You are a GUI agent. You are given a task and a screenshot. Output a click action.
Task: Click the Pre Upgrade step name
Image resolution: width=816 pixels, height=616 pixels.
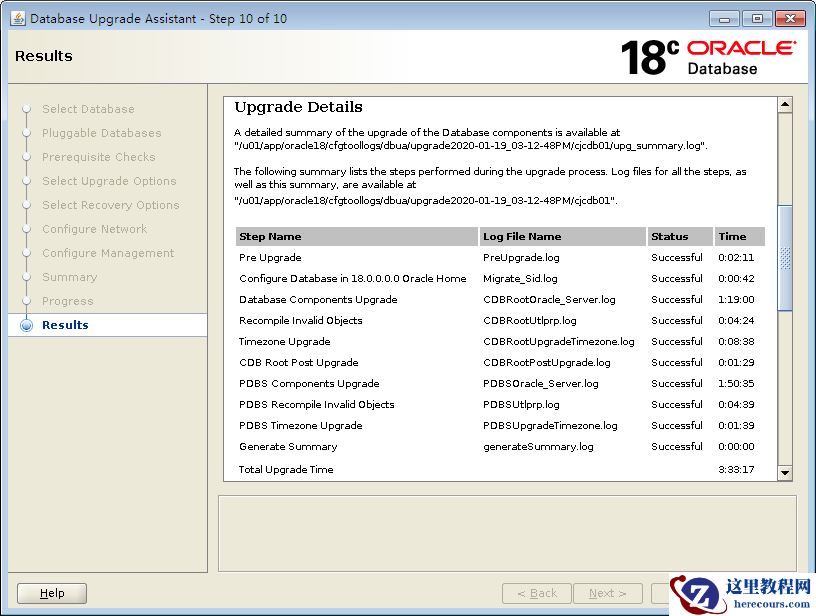[270, 258]
